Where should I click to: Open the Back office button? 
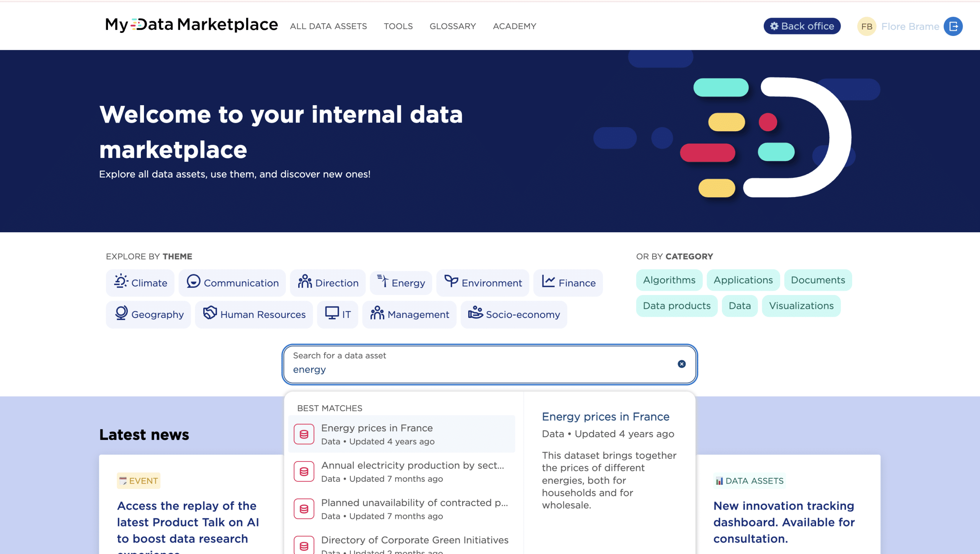802,26
